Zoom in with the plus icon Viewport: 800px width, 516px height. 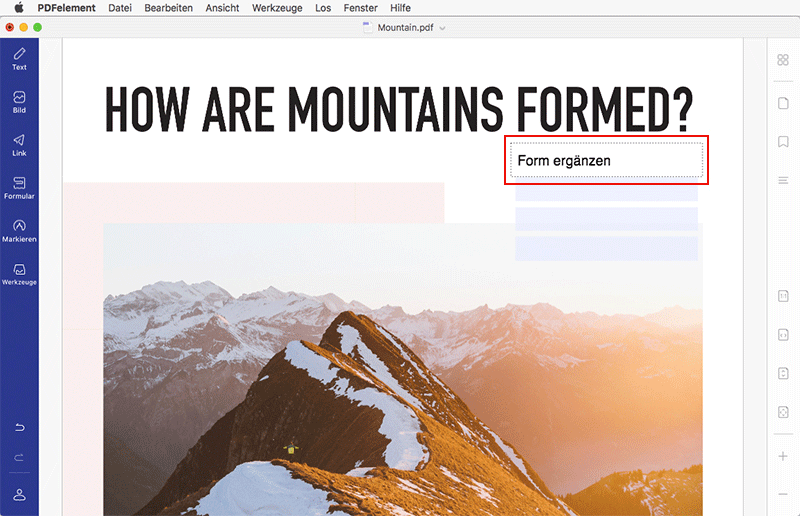tap(783, 456)
